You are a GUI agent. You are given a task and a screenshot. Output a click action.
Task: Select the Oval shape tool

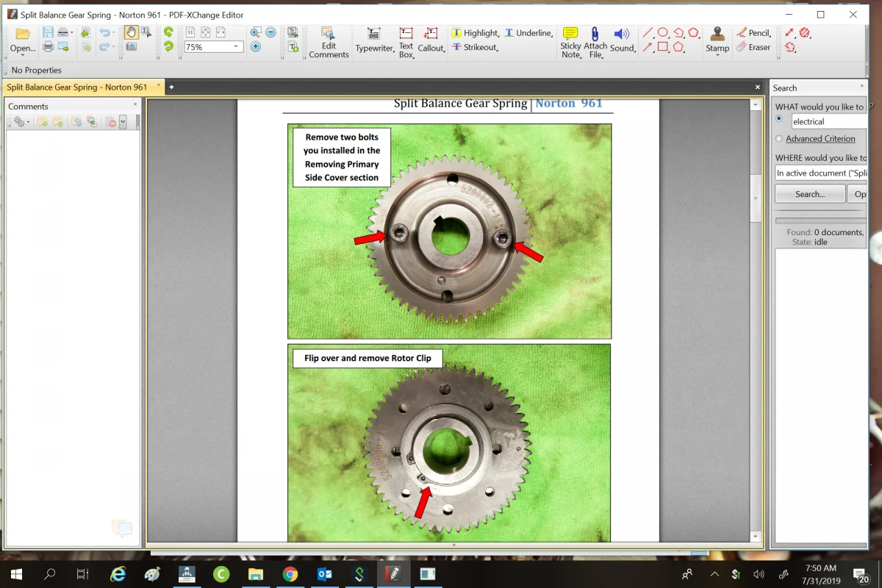click(x=662, y=32)
